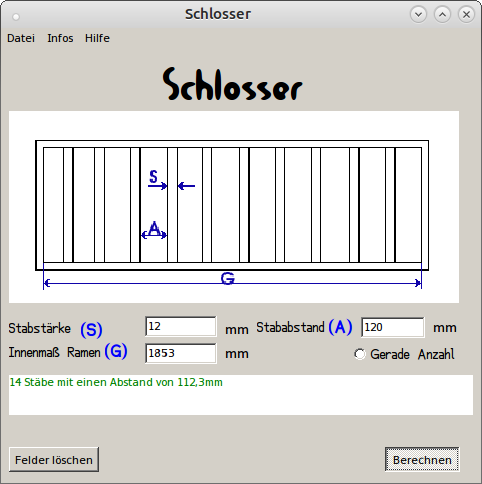Click the Berechnen button

[422, 460]
